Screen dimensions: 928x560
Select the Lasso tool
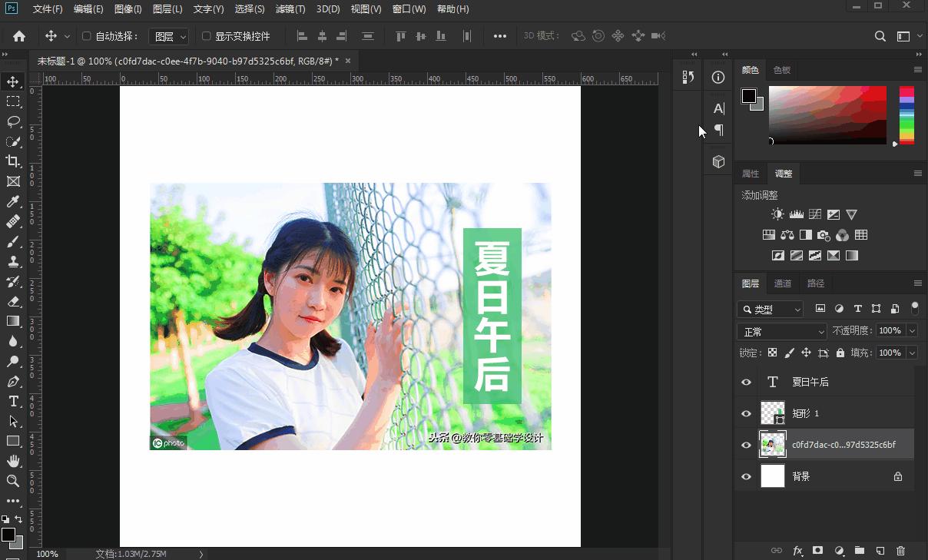point(13,121)
